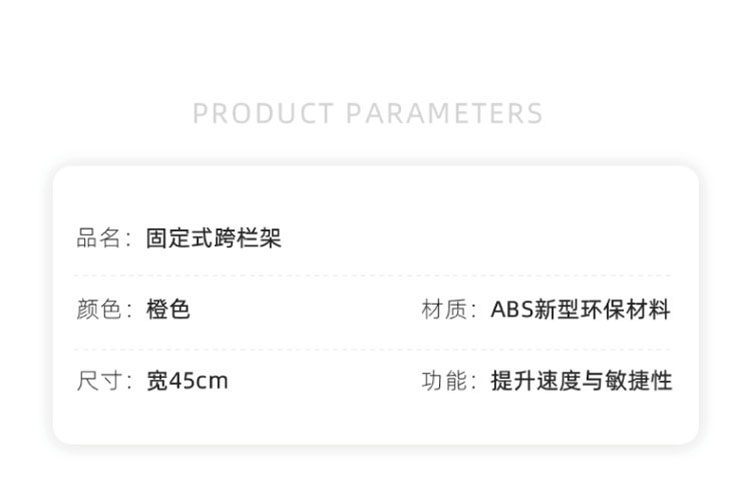Image resolution: width=750 pixels, height=483 pixels.
Task: Click the 45cm digits in size row
Action: (x=199, y=381)
